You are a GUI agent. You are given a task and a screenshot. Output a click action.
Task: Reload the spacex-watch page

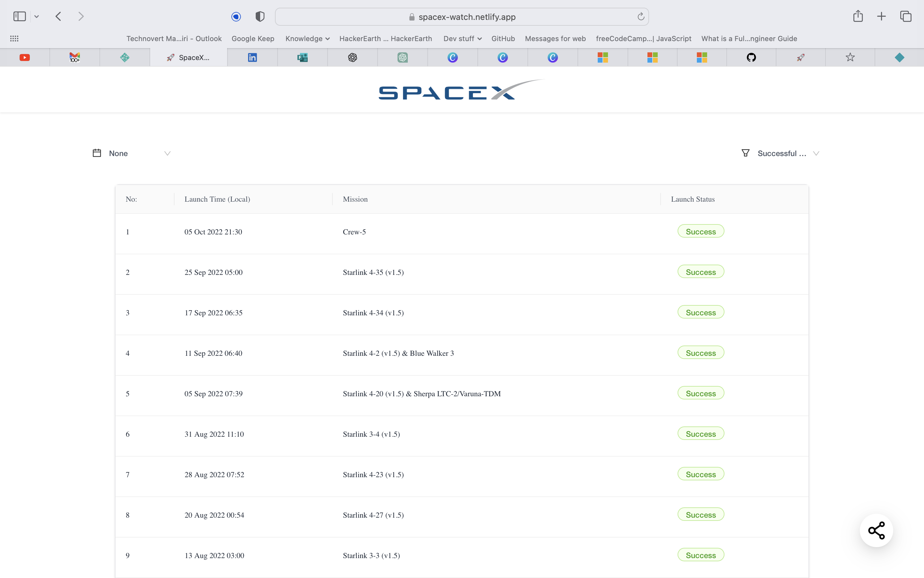point(641,16)
